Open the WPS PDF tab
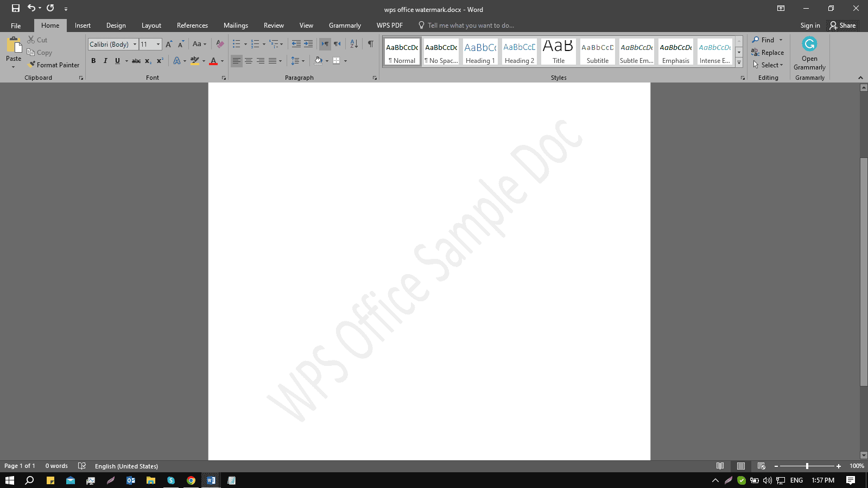This screenshot has width=868, height=488. pos(390,26)
